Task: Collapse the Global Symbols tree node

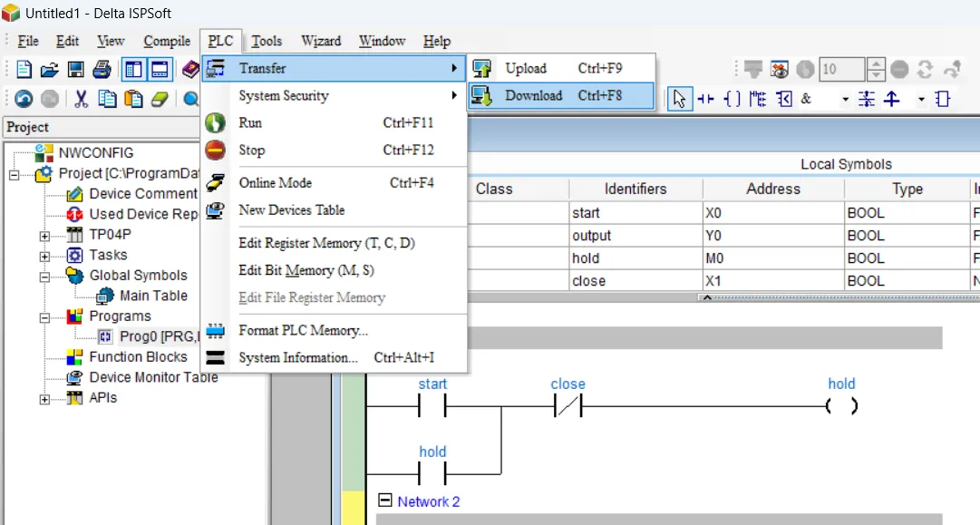Action: coord(45,277)
